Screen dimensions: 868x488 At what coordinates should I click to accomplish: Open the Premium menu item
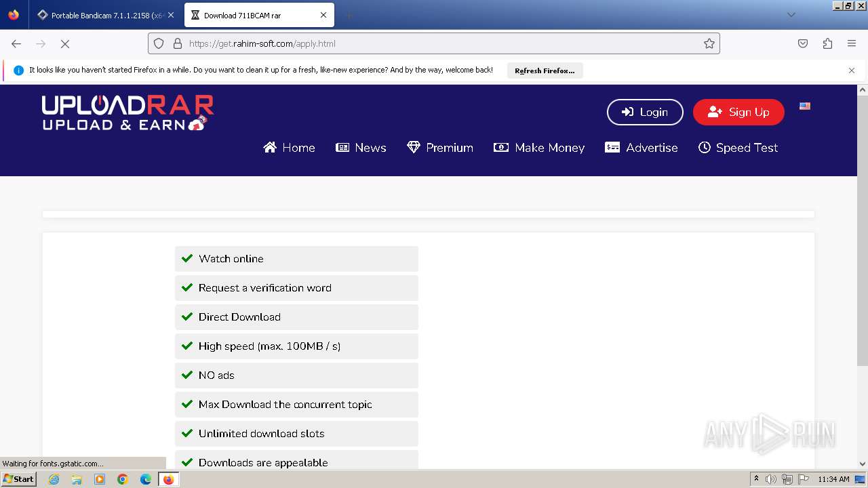[439, 148]
